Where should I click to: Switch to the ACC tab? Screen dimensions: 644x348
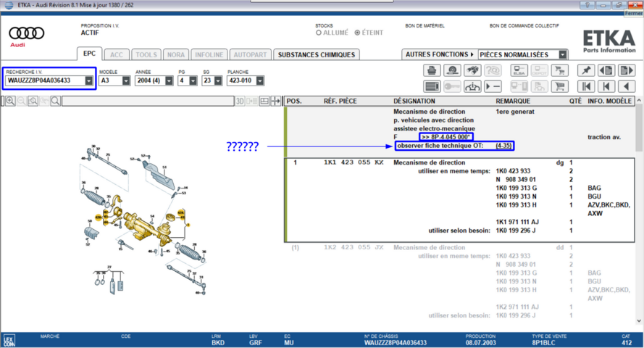116,54
